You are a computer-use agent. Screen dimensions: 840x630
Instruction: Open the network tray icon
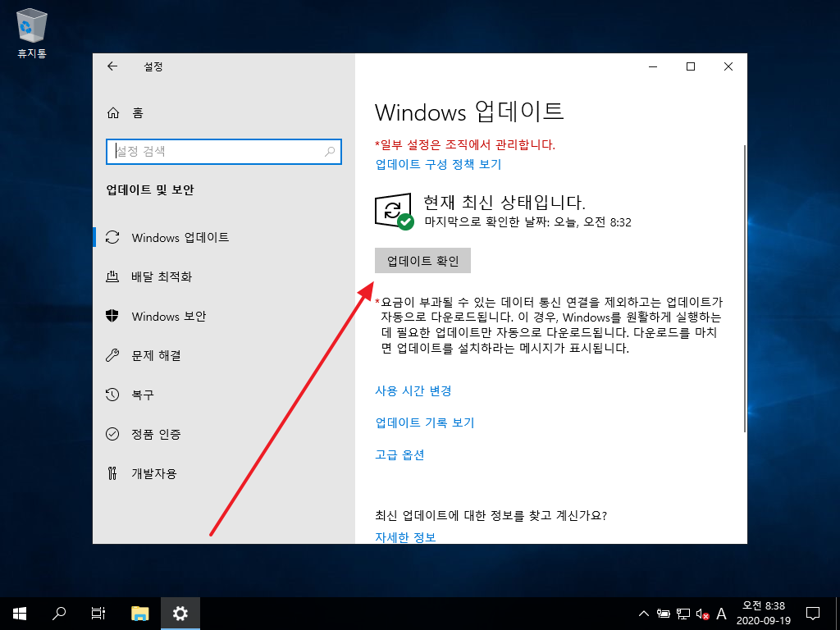[x=683, y=614]
